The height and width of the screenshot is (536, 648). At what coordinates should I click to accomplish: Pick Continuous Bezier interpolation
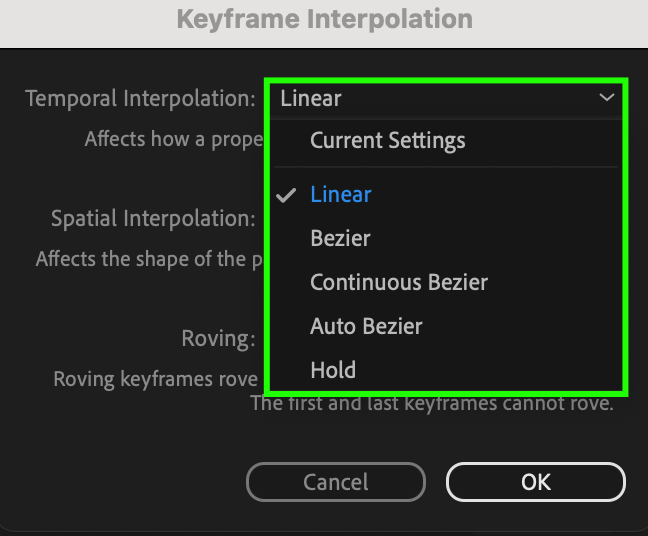click(x=398, y=282)
